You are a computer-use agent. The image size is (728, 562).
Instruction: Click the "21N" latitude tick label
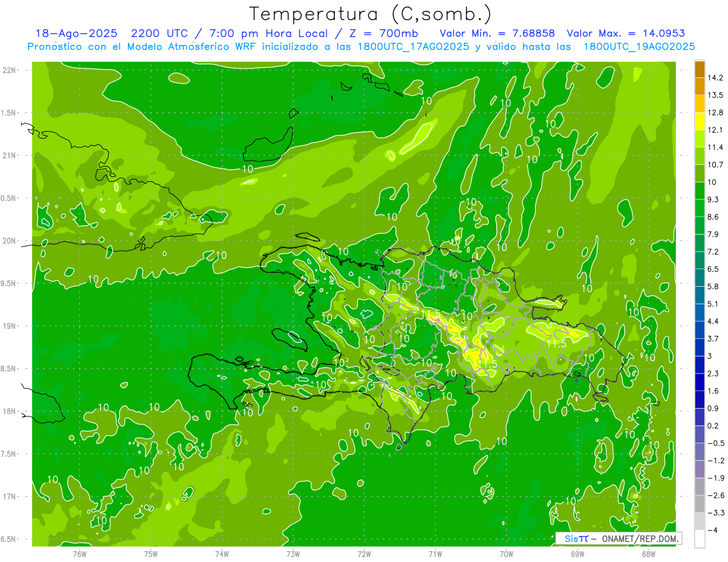8,155
